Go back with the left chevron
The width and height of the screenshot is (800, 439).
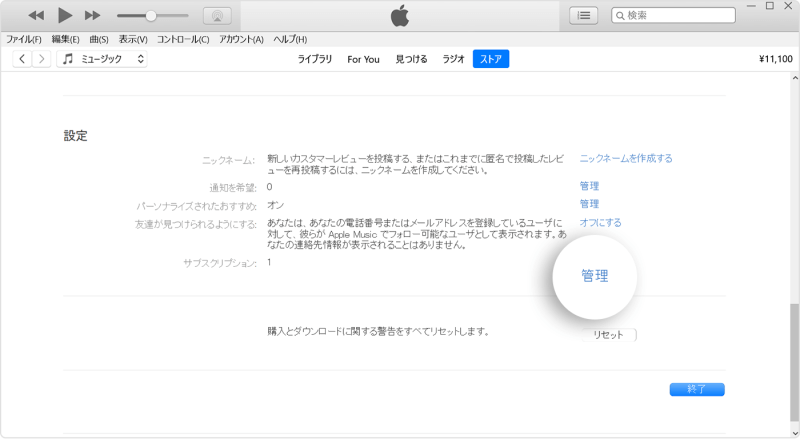(x=22, y=59)
